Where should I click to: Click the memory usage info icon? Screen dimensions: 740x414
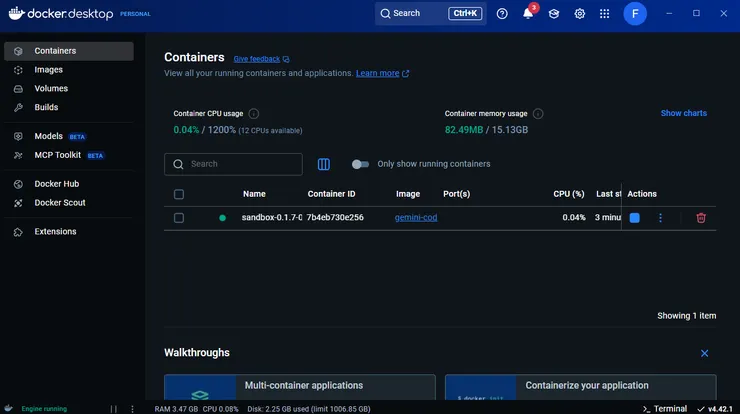(x=538, y=114)
